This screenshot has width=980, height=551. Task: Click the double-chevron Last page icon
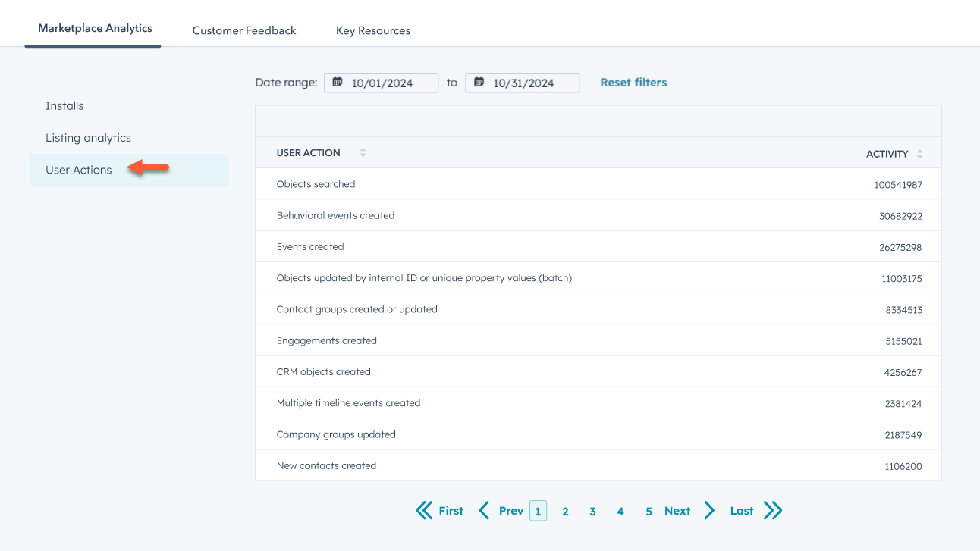[772, 511]
